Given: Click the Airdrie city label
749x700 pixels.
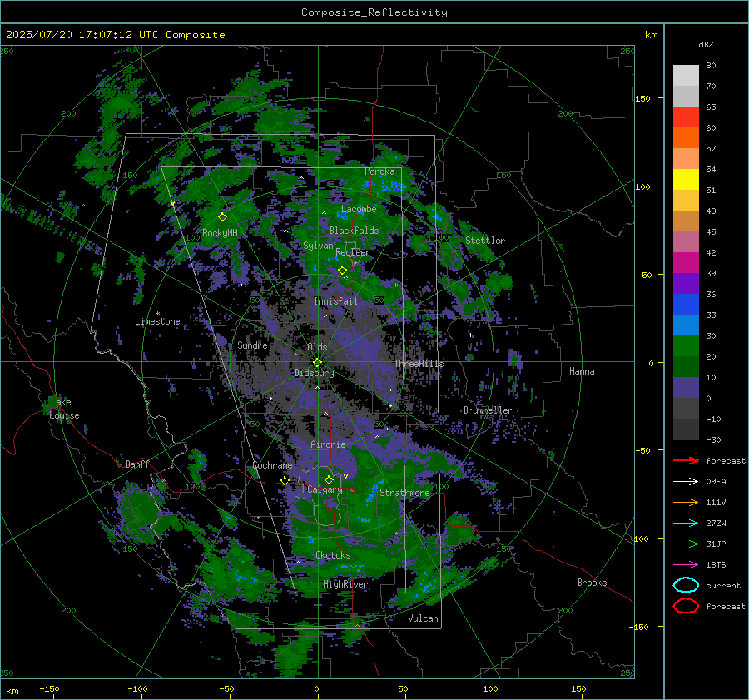Looking at the screenshot, I should (328, 444).
